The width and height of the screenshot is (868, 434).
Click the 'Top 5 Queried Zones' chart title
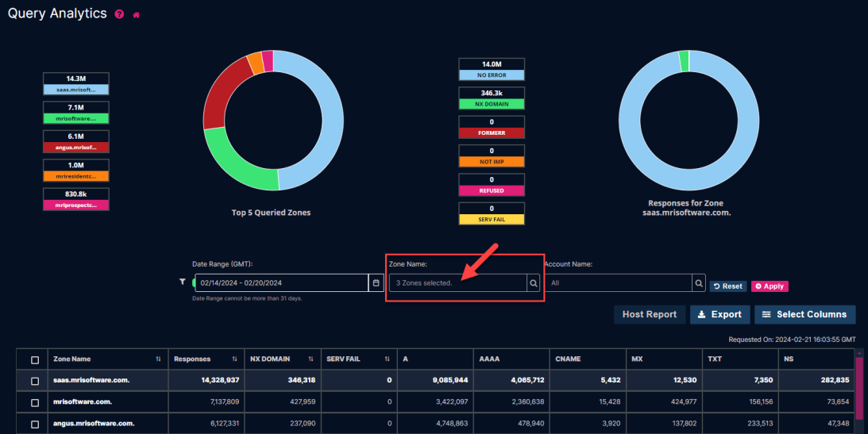(272, 213)
